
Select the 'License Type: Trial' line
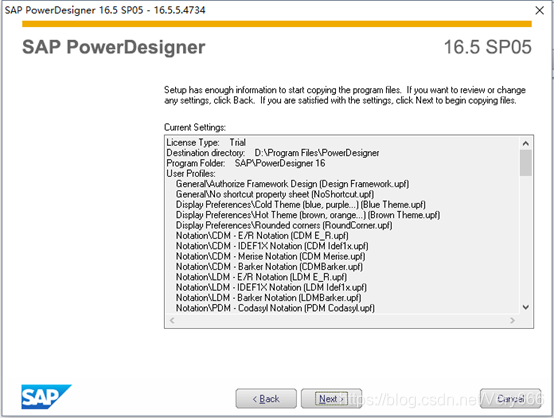pos(206,142)
